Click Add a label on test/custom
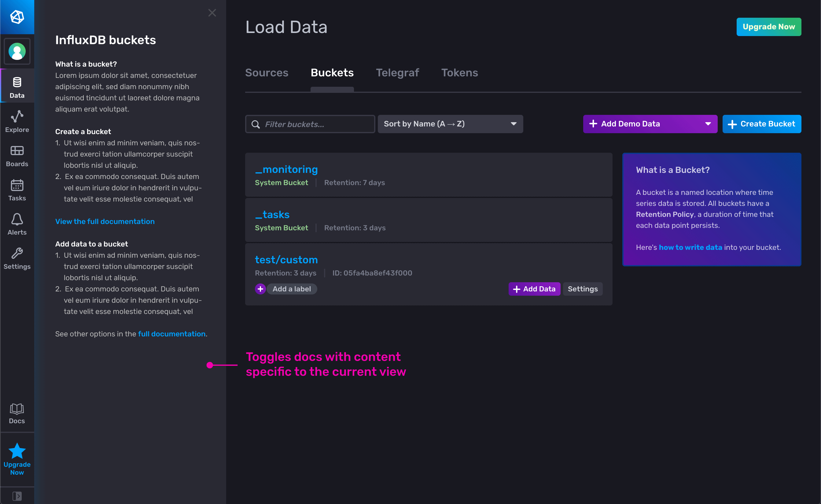This screenshot has width=821, height=504. pos(292,289)
